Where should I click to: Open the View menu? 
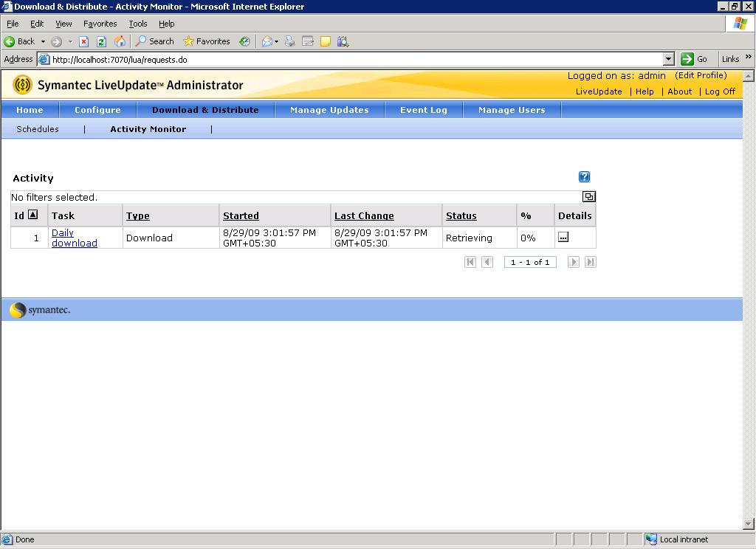[x=63, y=24]
